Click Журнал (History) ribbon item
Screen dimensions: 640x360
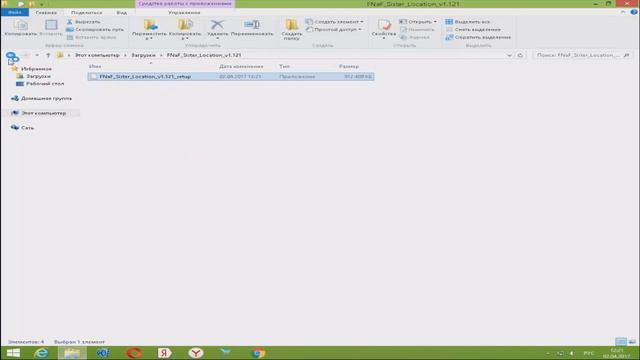[x=414, y=37]
